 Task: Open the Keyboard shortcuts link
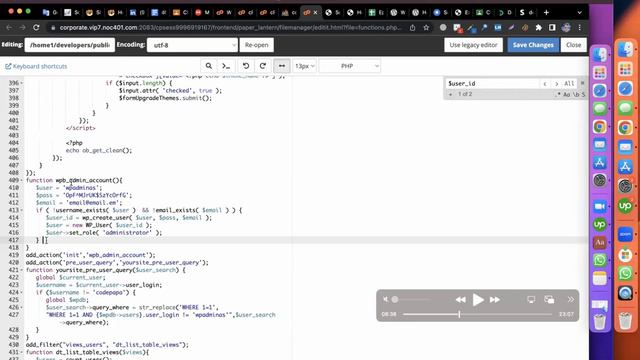36,66
